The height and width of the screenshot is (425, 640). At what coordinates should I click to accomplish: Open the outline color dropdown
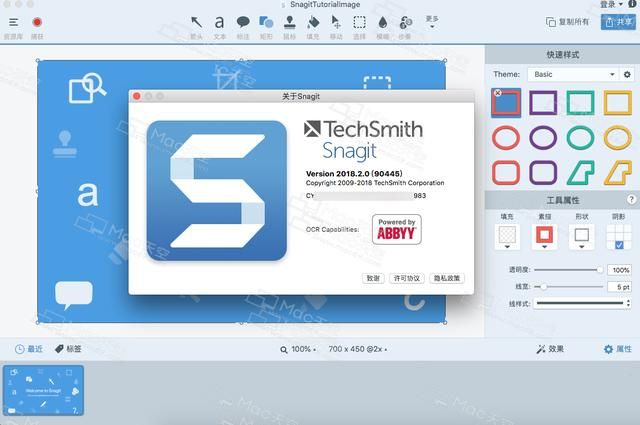[544, 237]
